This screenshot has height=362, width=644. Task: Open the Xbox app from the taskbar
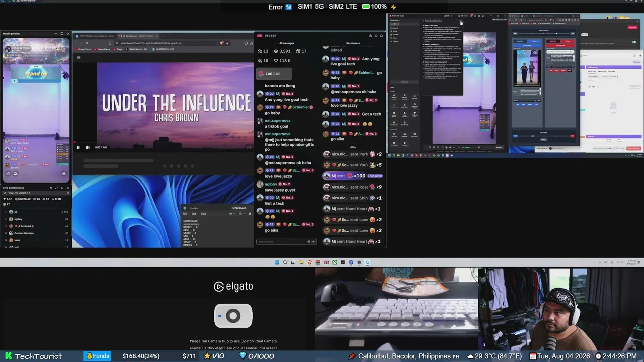tap(334, 262)
